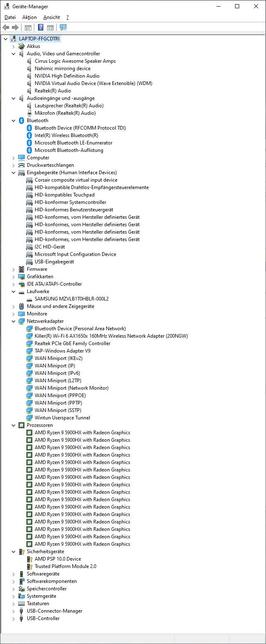Click the Prozessoren category icon

(x=21, y=425)
